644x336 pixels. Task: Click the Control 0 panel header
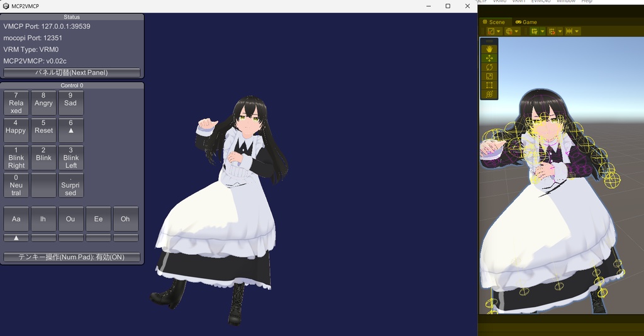pyautogui.click(x=72, y=86)
